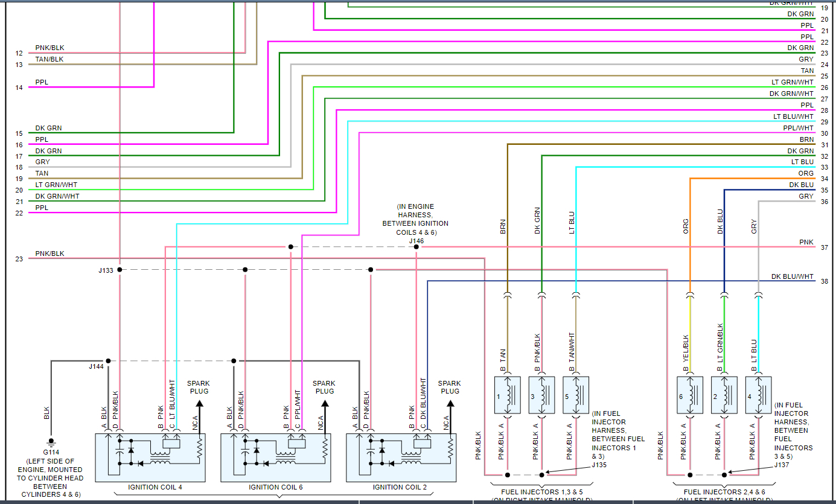Click the fuel injector 5 symbol

point(576,395)
